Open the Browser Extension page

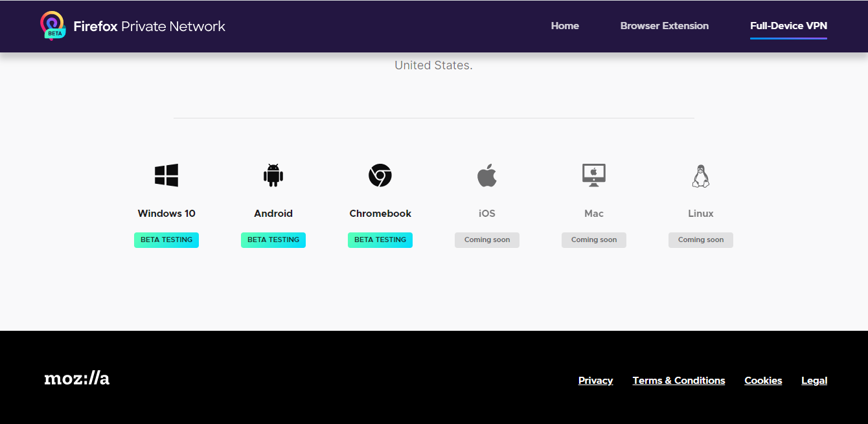[665, 26]
